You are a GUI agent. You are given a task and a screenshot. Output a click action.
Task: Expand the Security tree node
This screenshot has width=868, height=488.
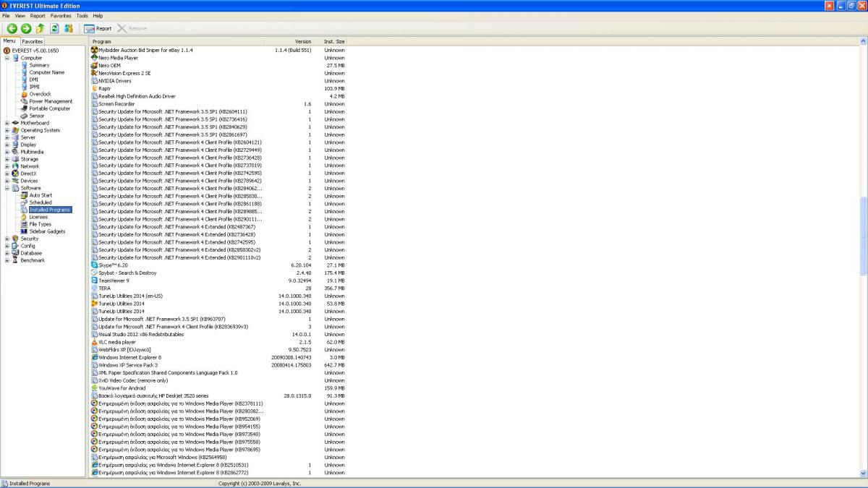pyautogui.click(x=7, y=239)
